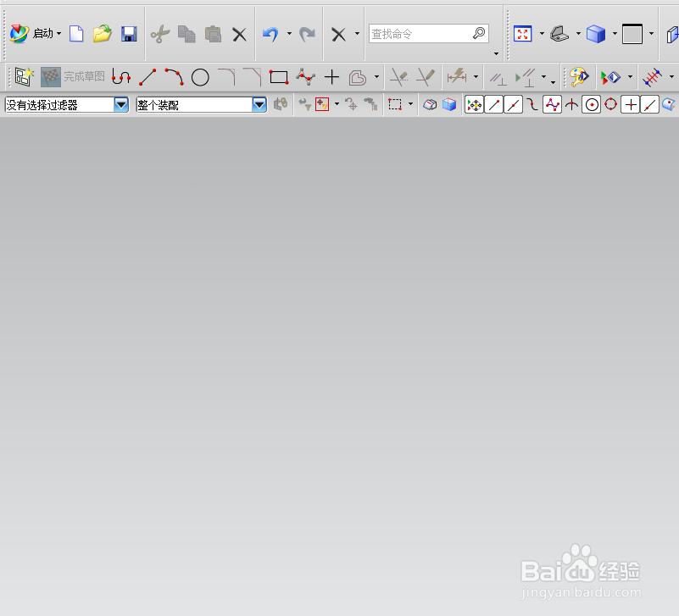Expand the view orientation dropdown arrow
The width and height of the screenshot is (679, 616).
(578, 33)
